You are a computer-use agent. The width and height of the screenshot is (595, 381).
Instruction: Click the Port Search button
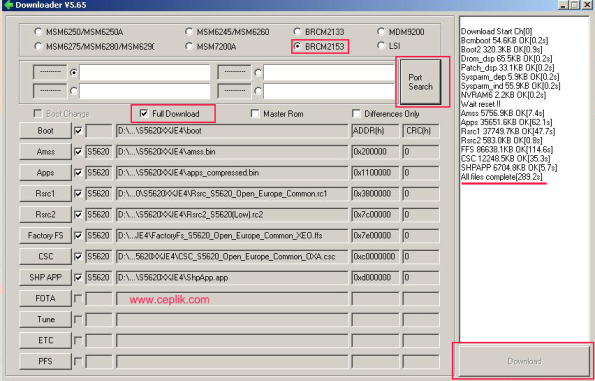[420, 82]
